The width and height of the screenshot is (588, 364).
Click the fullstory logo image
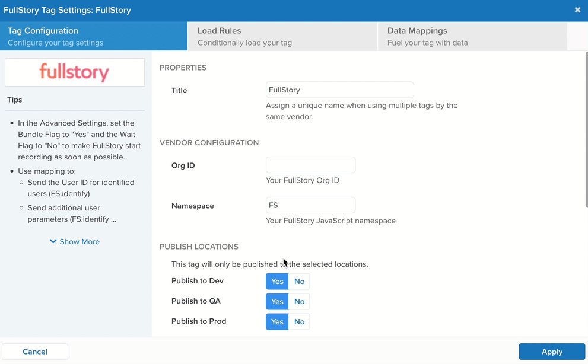(75, 72)
